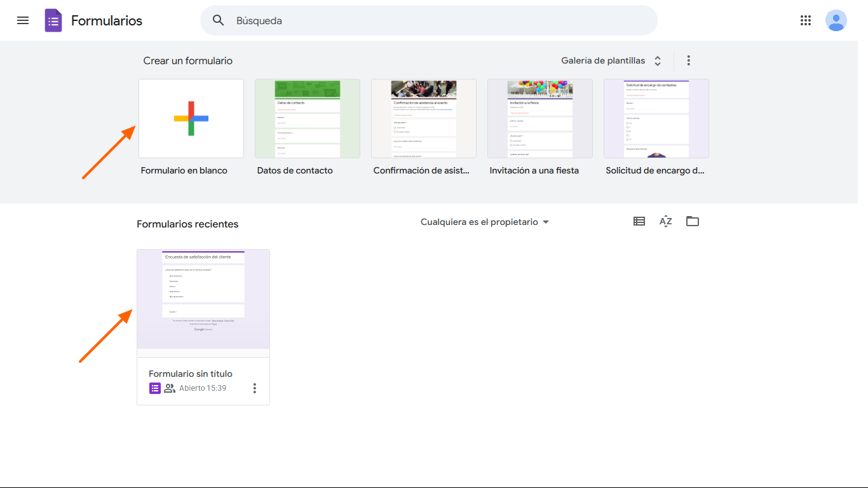868x488 pixels.
Task: Click the Formulario en blanco label
Action: [184, 170]
